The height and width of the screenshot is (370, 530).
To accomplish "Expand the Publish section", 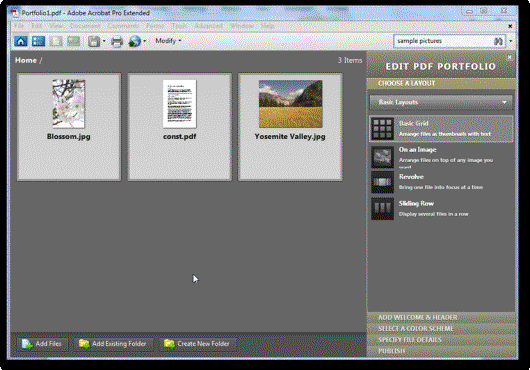I will coord(441,351).
